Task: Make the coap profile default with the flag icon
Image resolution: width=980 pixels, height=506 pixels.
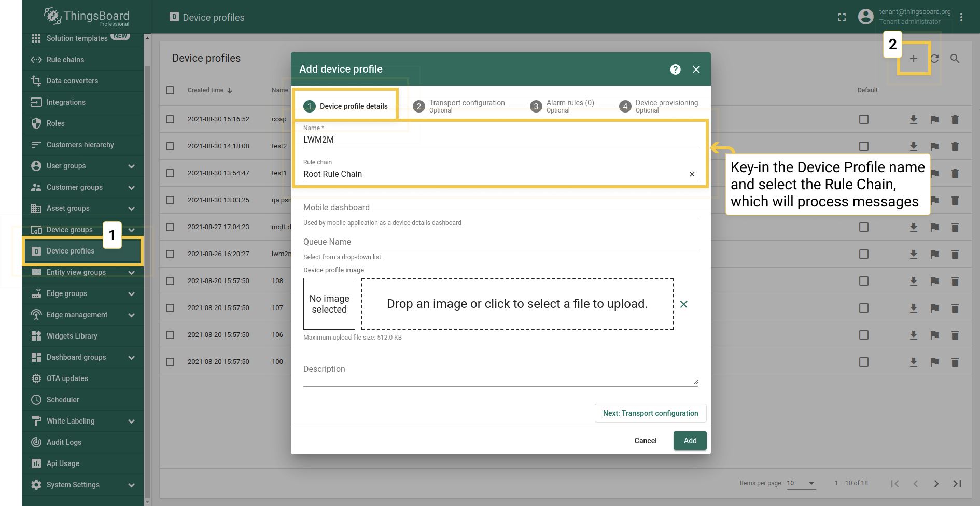Action: pyautogui.click(x=934, y=120)
